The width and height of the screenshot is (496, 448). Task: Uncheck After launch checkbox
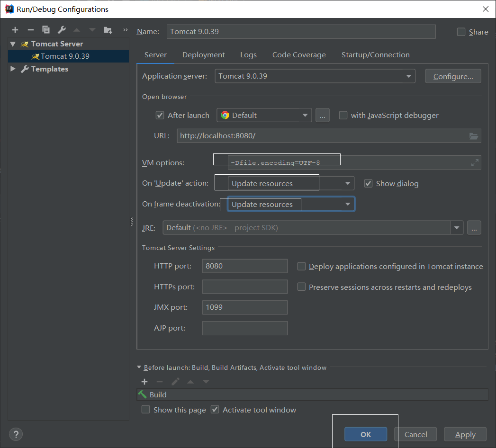[x=160, y=116]
